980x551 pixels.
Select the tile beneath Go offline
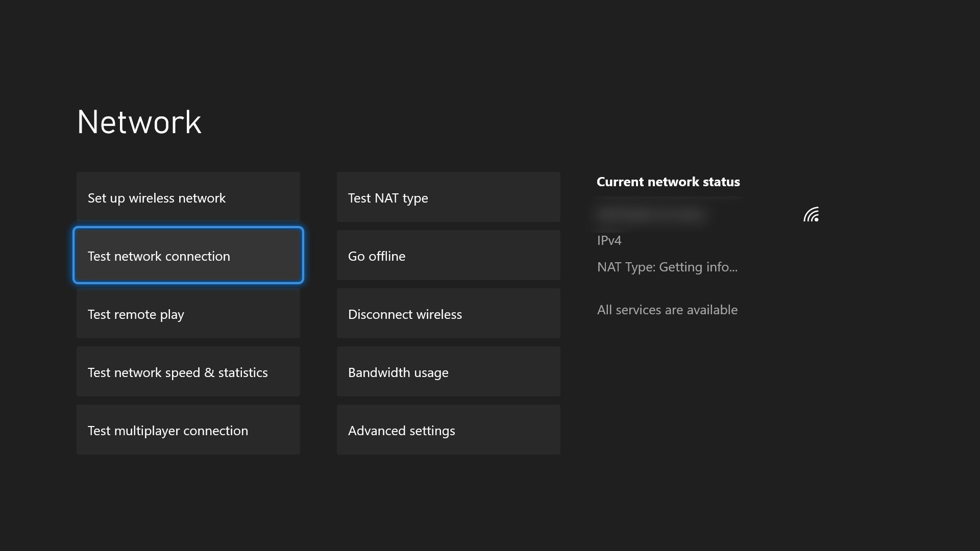coord(448,314)
